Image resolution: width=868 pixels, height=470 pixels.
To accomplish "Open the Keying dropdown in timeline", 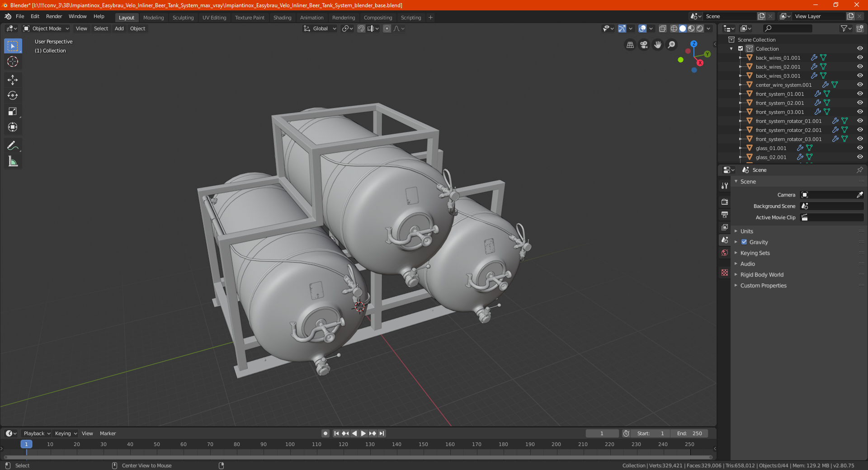I will (x=66, y=433).
